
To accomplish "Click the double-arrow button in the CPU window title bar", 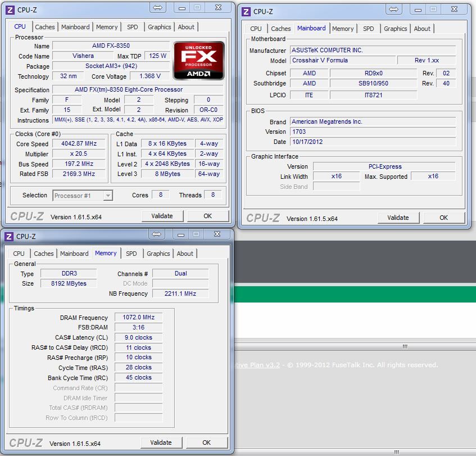I will [157, 8].
